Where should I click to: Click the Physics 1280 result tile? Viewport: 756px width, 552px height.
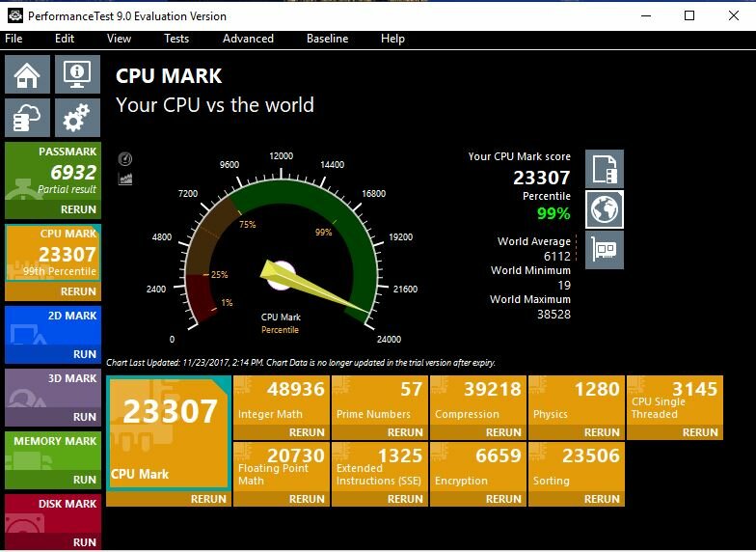click(577, 400)
